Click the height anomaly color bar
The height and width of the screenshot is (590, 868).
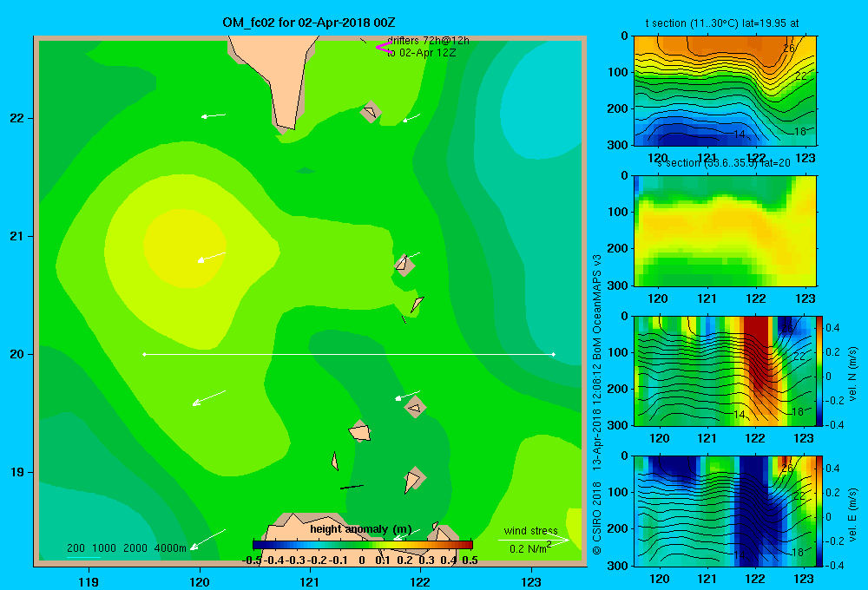(363, 545)
